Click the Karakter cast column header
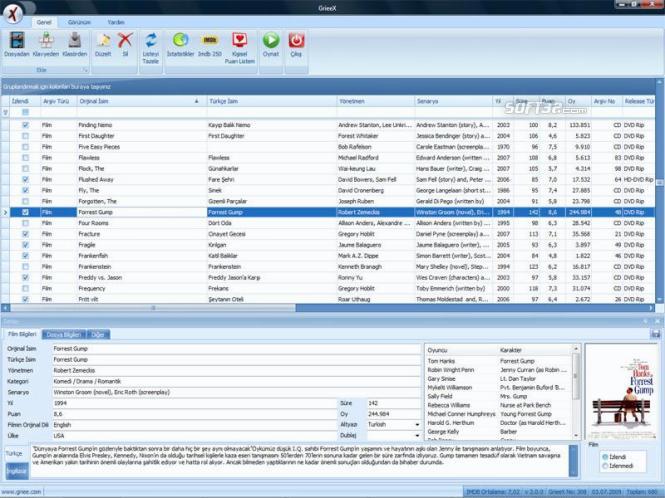665x498 pixels. pos(535,350)
